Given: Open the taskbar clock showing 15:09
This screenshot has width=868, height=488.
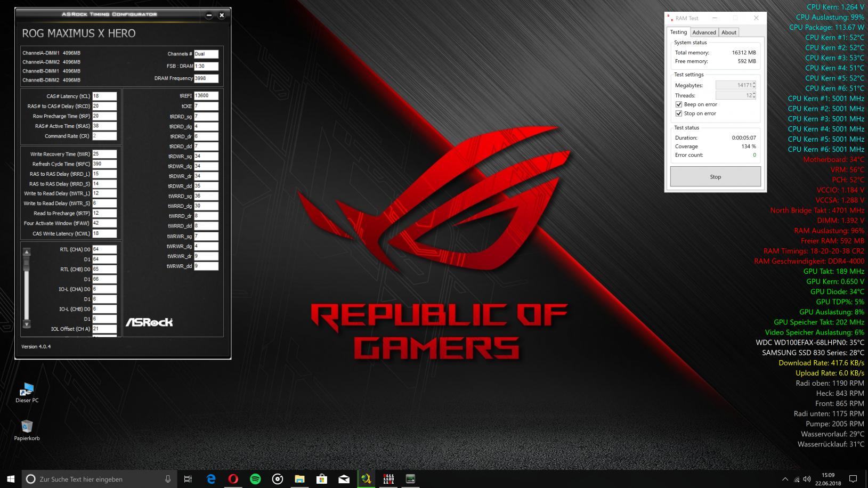Looking at the screenshot, I should (x=828, y=479).
